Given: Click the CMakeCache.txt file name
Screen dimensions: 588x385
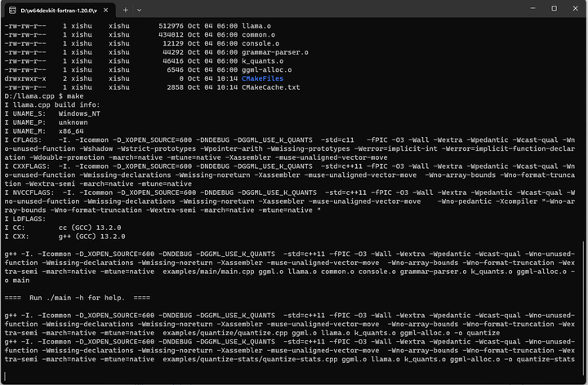Looking at the screenshot, I should pos(271,87).
